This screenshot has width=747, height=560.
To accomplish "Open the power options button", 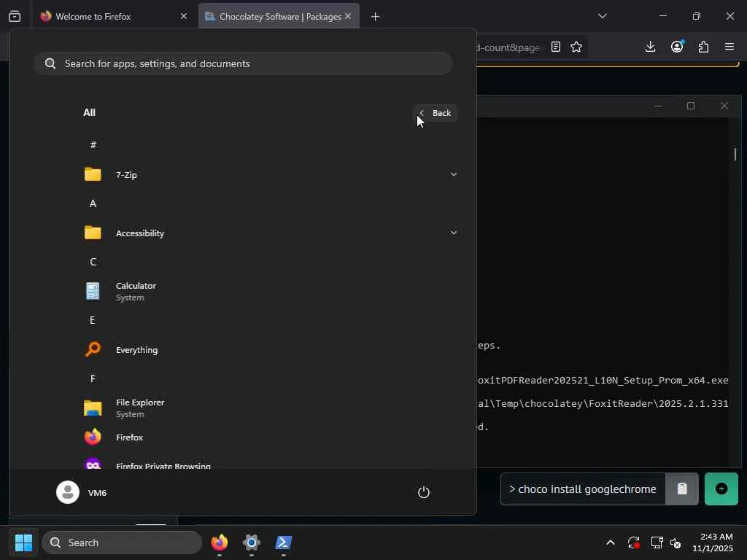I will coord(424,492).
